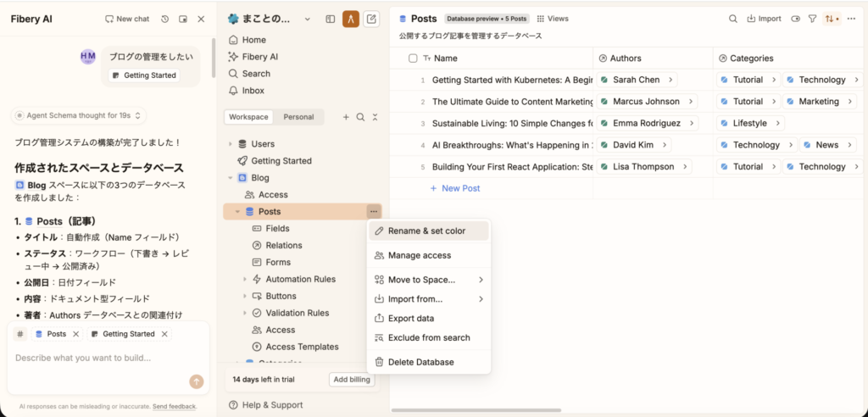Click Import button in toolbar
868x417 pixels.
coord(764,19)
